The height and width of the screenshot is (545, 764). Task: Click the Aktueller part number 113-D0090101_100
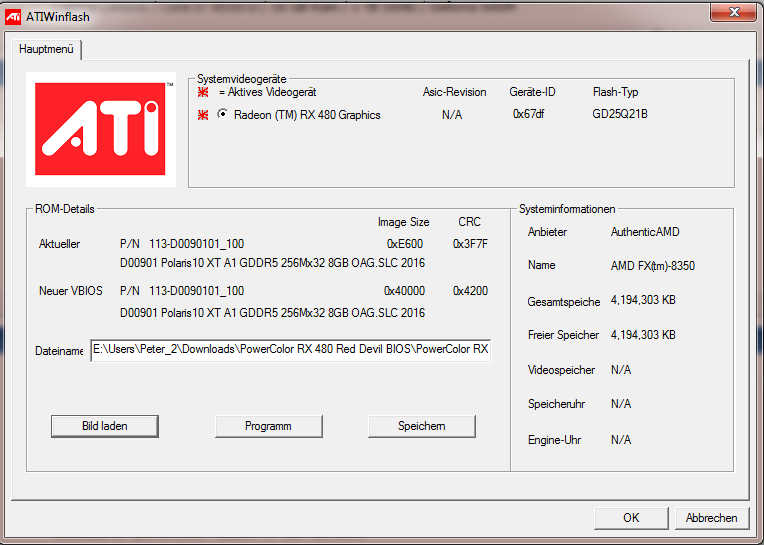[196, 244]
